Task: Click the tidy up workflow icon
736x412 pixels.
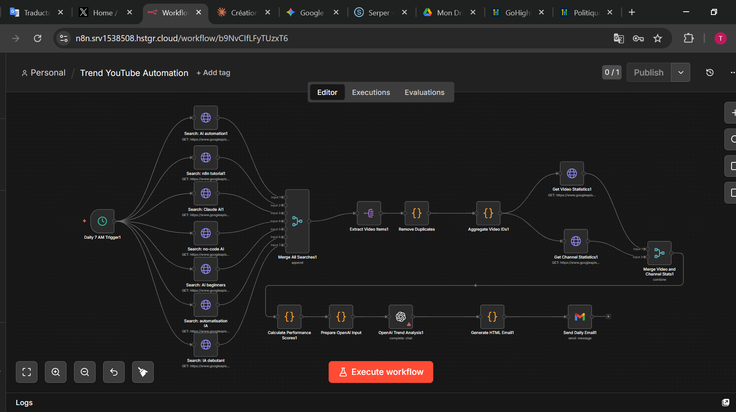Action: tap(143, 372)
